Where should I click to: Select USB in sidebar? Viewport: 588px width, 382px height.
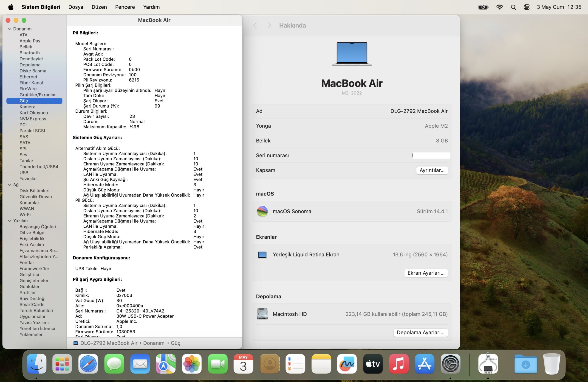[34, 173]
